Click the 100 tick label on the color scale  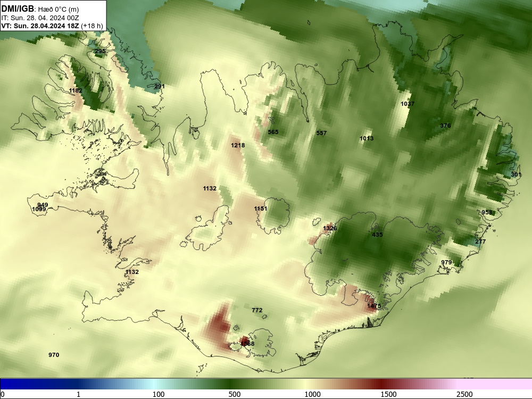pos(159,394)
